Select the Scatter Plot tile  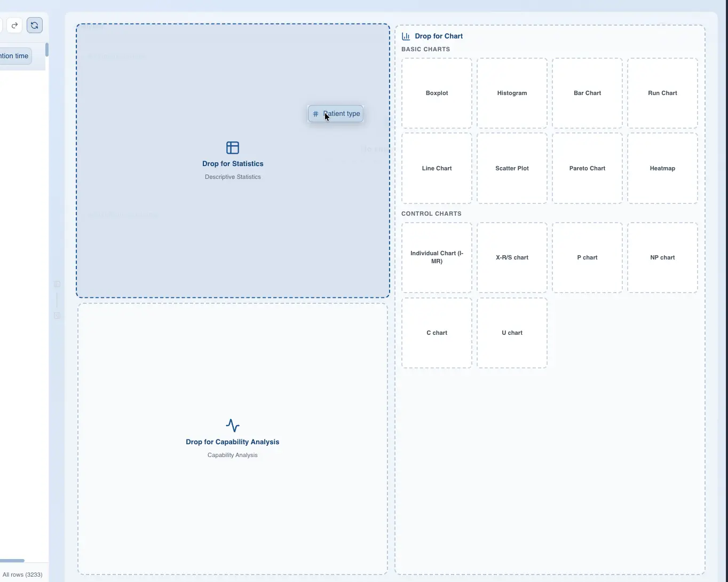[511, 168]
